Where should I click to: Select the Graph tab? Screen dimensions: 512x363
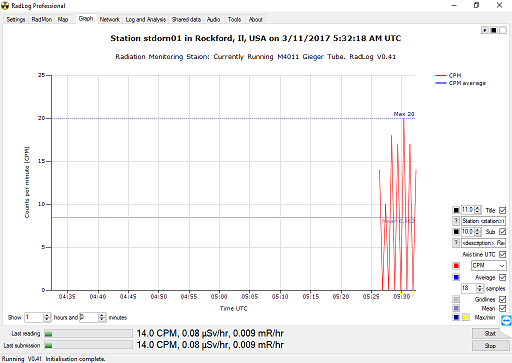coord(86,19)
